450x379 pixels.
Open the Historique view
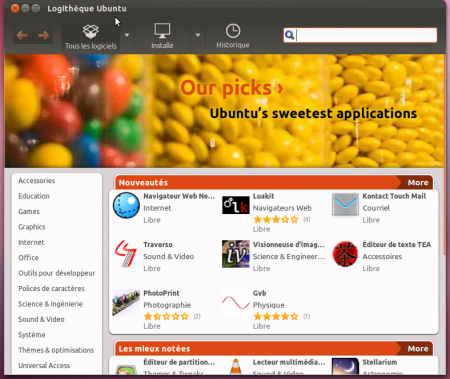[233, 36]
